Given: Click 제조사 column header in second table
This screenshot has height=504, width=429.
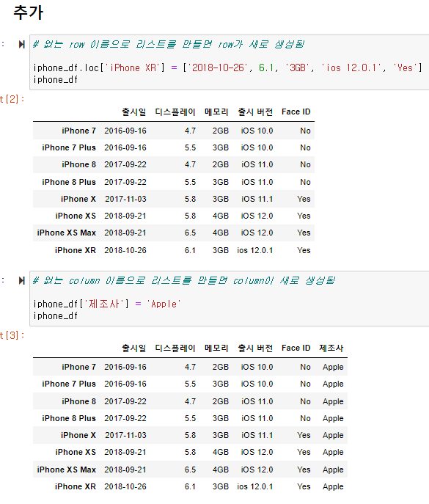Looking at the screenshot, I should coord(331,348).
